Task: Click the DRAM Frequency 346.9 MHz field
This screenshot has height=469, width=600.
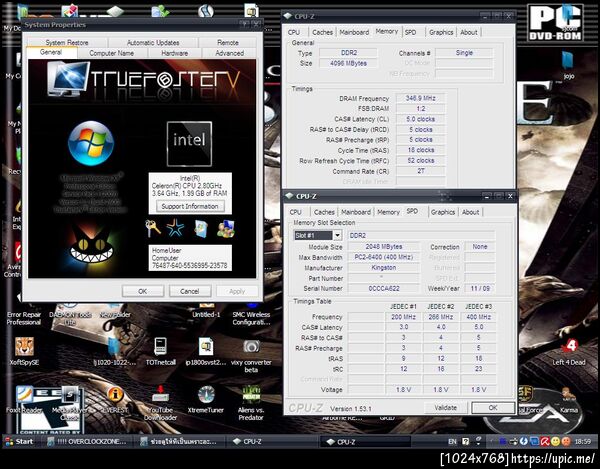Action: coord(421,98)
